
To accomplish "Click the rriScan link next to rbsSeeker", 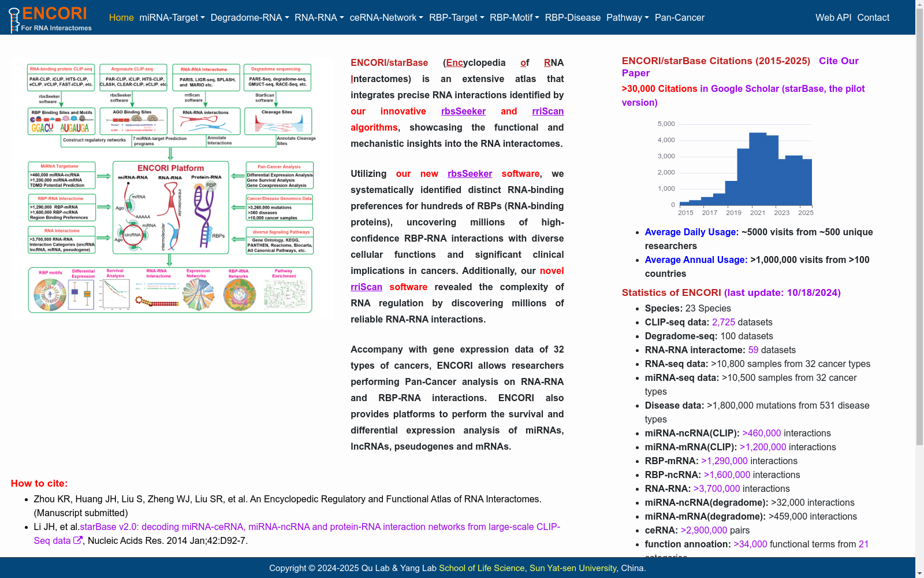I will [548, 111].
